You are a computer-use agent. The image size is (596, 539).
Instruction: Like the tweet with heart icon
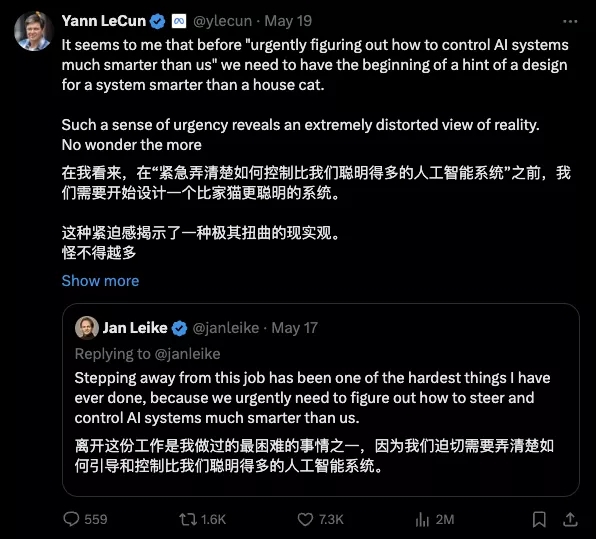coord(305,519)
